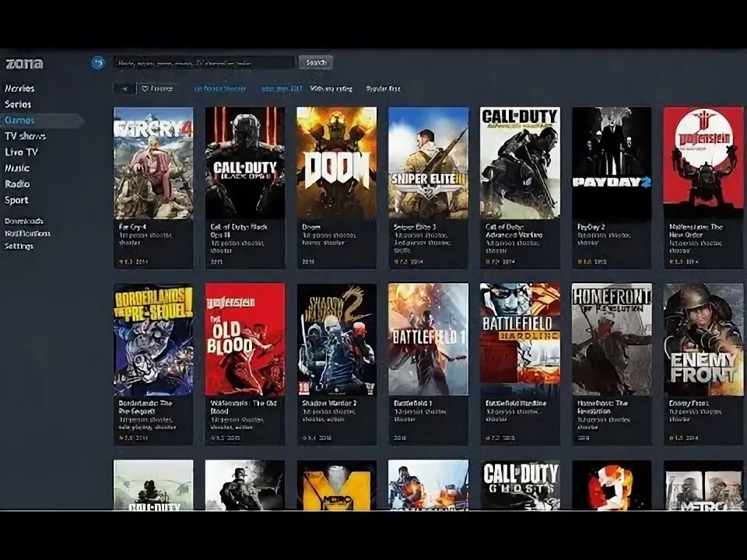
Task: Click the Favorites heart button
Action: pos(158,89)
